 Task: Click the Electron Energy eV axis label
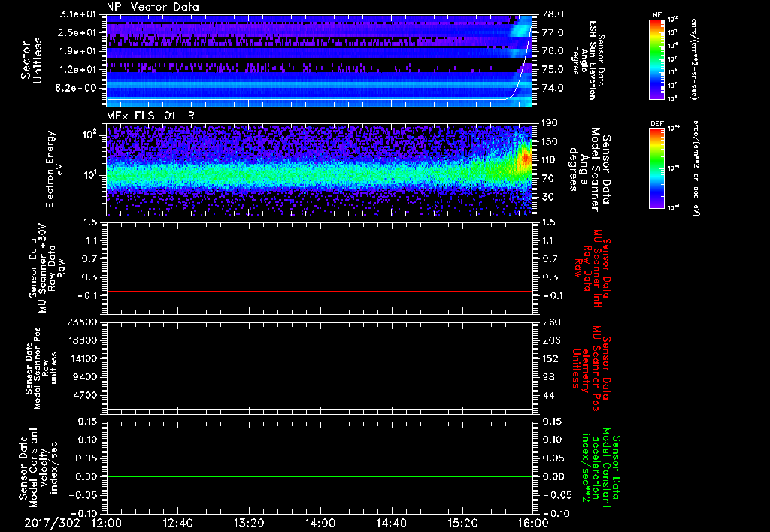click(54, 169)
